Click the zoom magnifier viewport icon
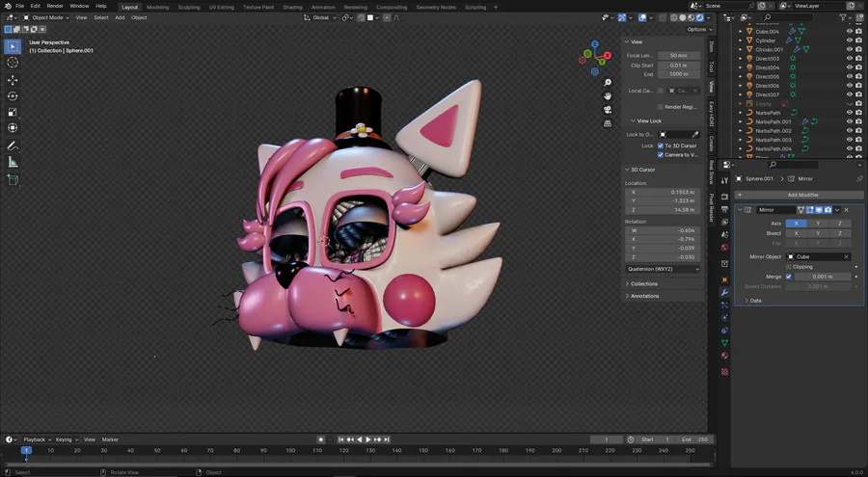 [x=608, y=83]
